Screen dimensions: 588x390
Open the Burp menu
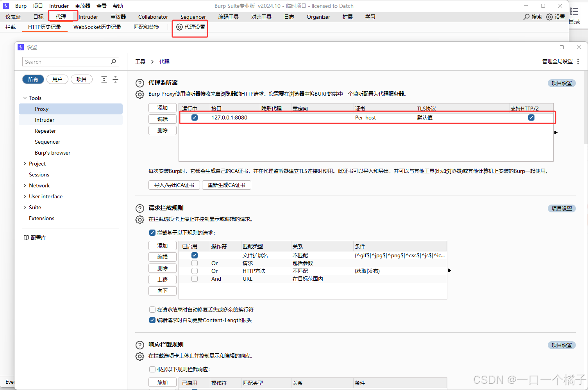(21, 6)
